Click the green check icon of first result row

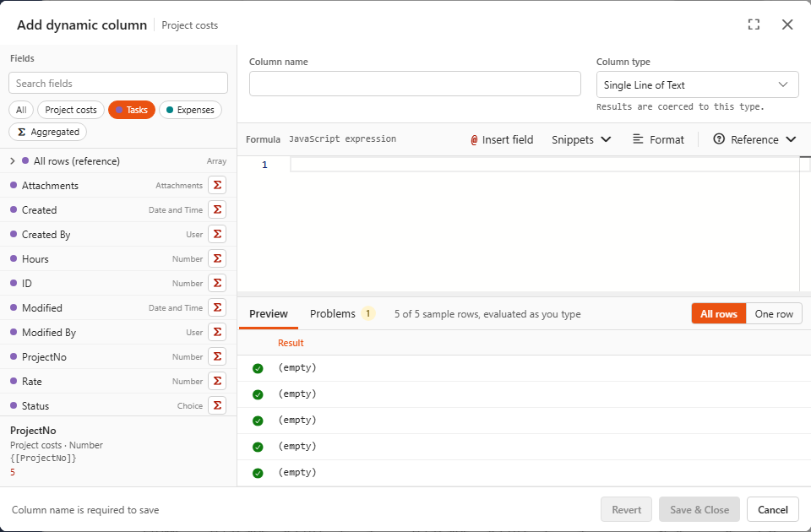coord(258,368)
